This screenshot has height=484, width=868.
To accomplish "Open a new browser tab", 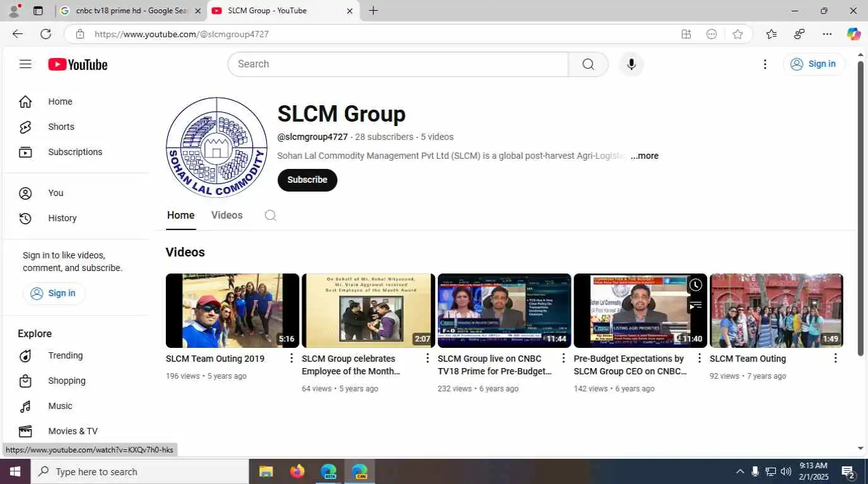I will [x=373, y=11].
